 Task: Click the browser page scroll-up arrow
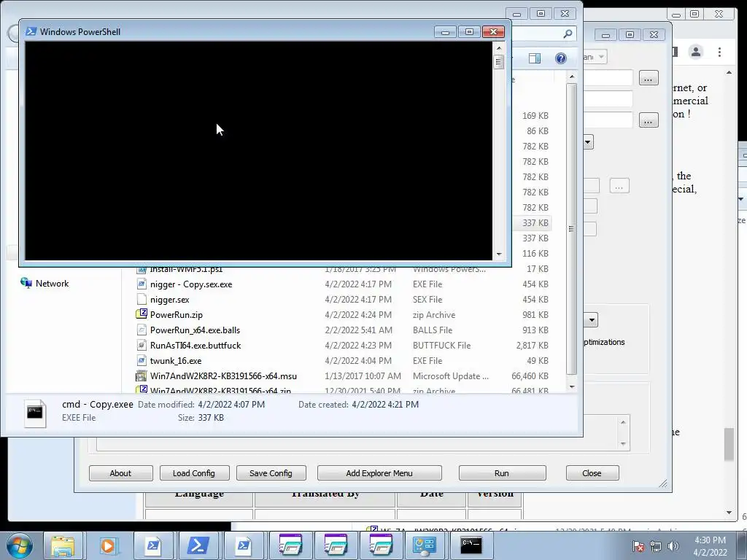click(729, 72)
